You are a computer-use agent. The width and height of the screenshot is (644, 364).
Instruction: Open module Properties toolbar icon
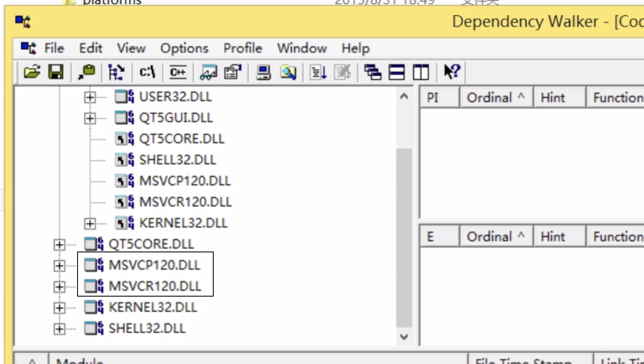[x=233, y=72]
